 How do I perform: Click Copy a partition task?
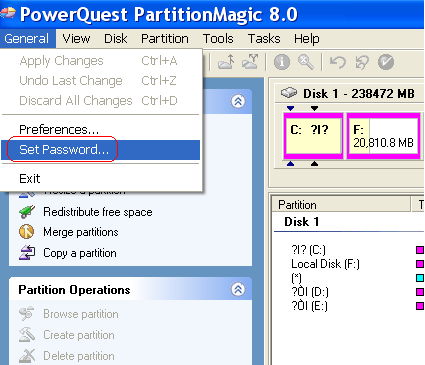80,253
